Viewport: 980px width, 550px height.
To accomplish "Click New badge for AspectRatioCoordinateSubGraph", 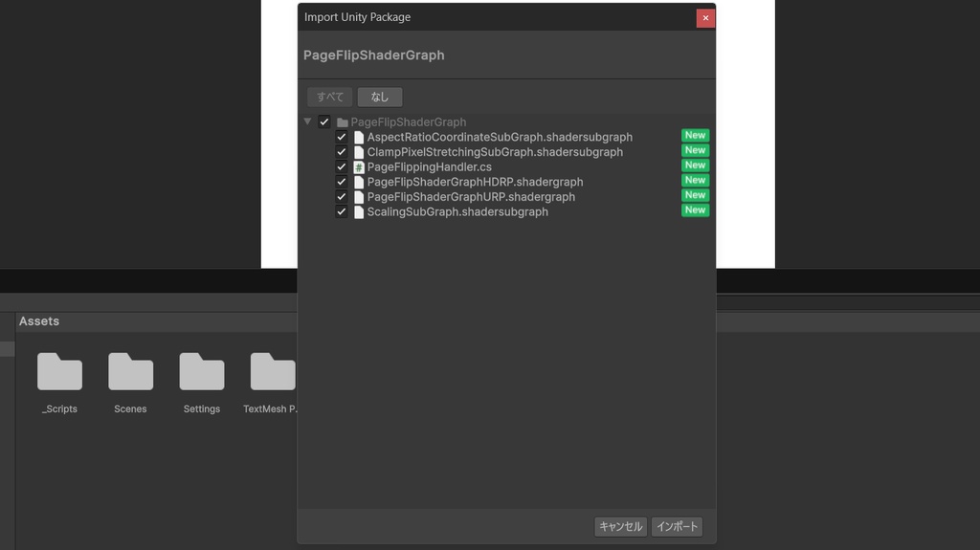I will pyautogui.click(x=695, y=135).
